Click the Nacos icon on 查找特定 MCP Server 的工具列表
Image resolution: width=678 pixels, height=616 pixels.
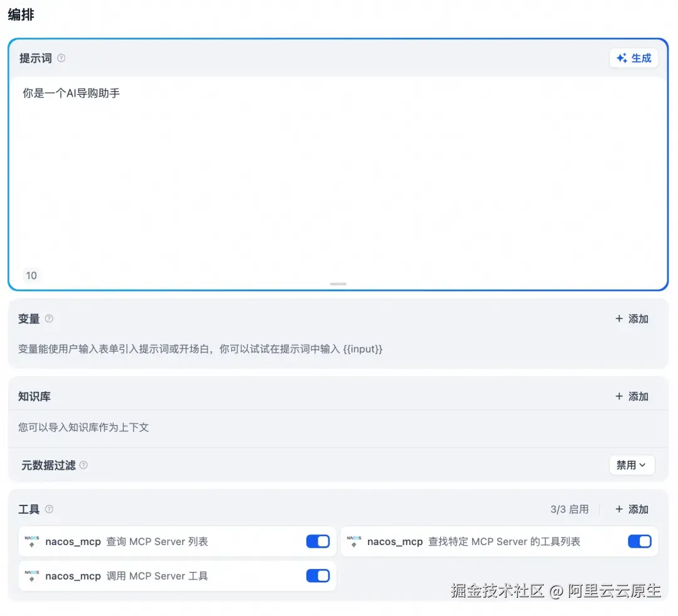[x=353, y=541]
